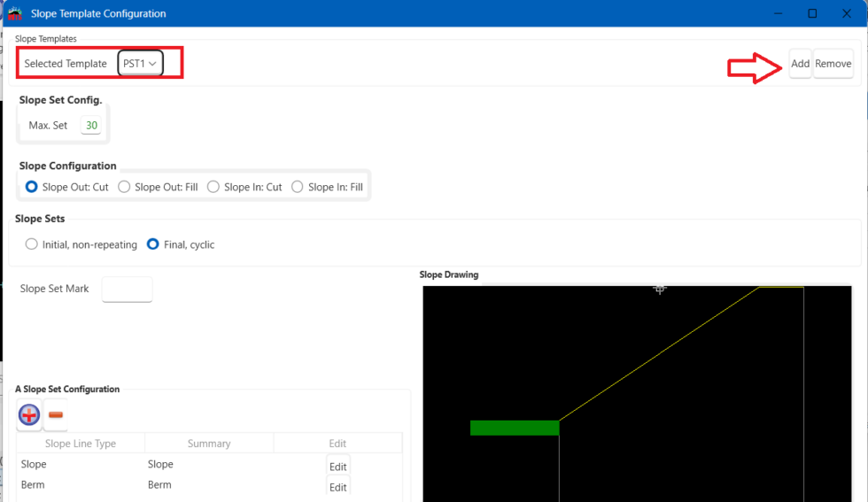This screenshot has height=502, width=868.
Task: Click the green berm bar in drawing
Action: (x=514, y=428)
